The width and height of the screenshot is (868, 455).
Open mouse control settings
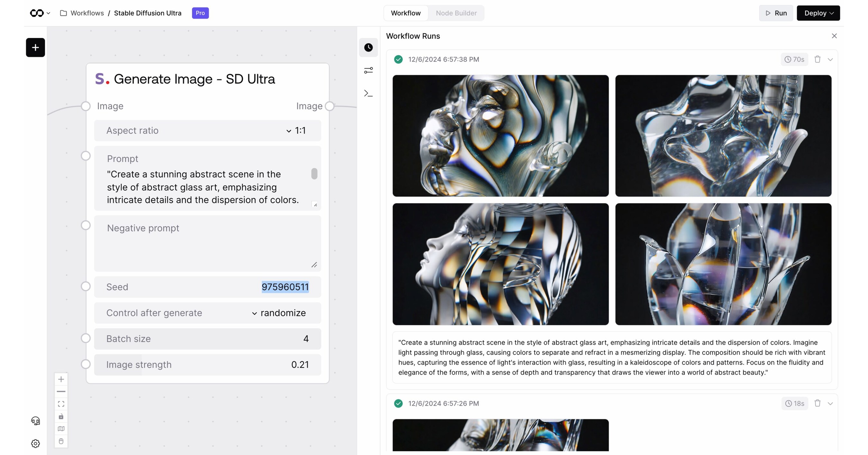pyautogui.click(x=61, y=441)
